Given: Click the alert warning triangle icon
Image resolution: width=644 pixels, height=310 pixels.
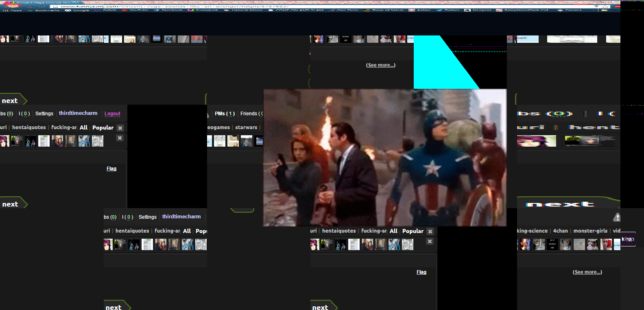Looking at the screenshot, I should 617,218.
